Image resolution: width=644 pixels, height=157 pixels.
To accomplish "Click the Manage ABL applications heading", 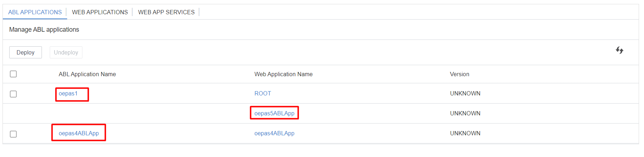I will [x=44, y=30].
